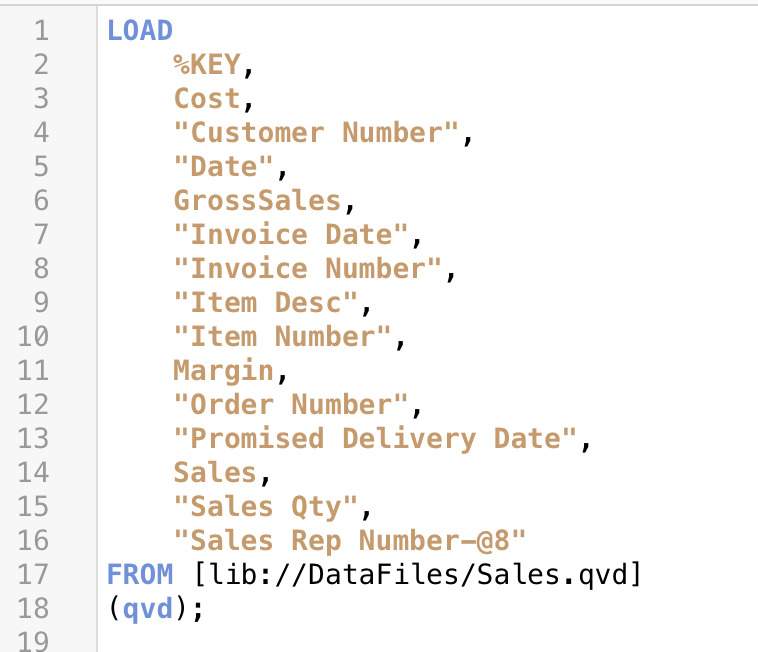This screenshot has height=652, width=758.
Task: Click the Margin field name
Action: pos(224,371)
